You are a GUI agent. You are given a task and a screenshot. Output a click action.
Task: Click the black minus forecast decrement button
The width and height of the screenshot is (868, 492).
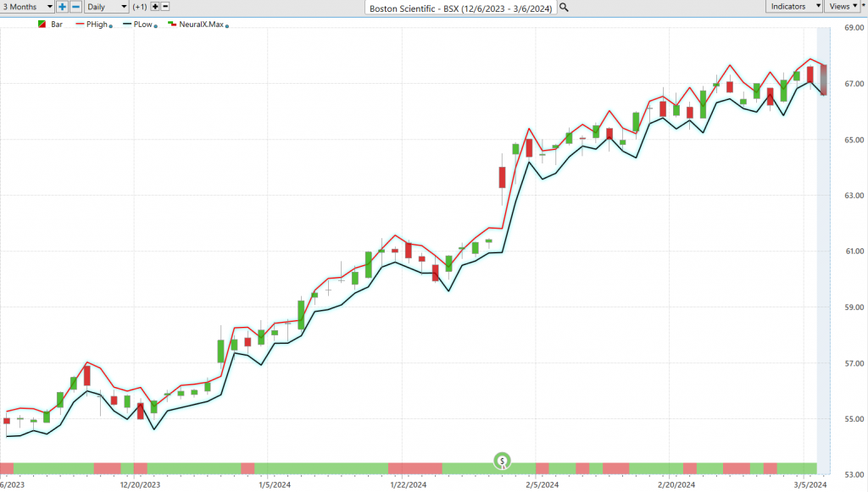pyautogui.click(x=165, y=7)
